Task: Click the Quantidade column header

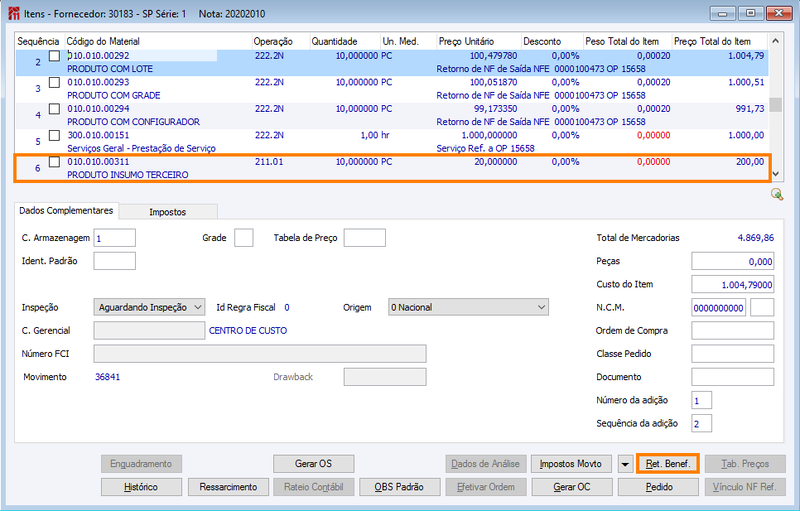Action: point(345,41)
